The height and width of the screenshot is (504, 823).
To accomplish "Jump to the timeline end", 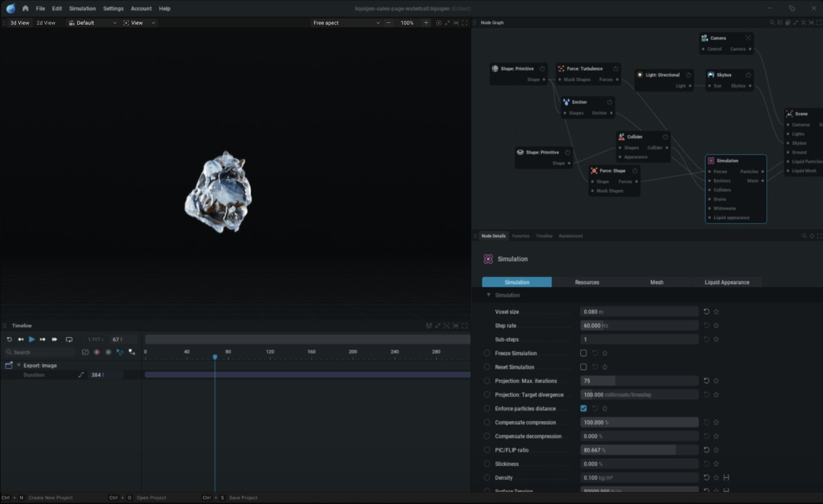I will coord(54,339).
